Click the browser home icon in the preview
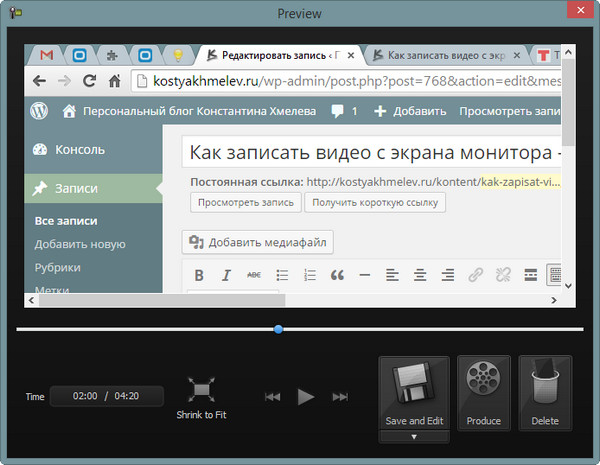Viewport: 600px width, 465px height. pyautogui.click(x=116, y=81)
